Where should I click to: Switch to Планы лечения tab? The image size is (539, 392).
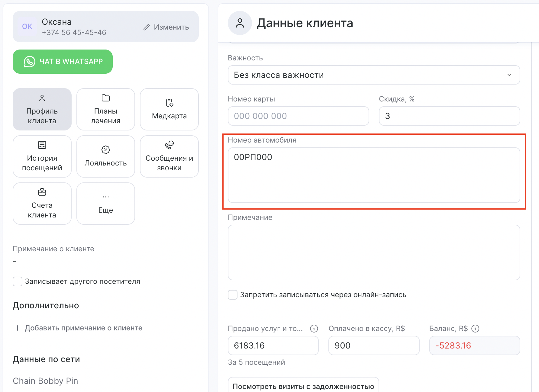pos(105,109)
